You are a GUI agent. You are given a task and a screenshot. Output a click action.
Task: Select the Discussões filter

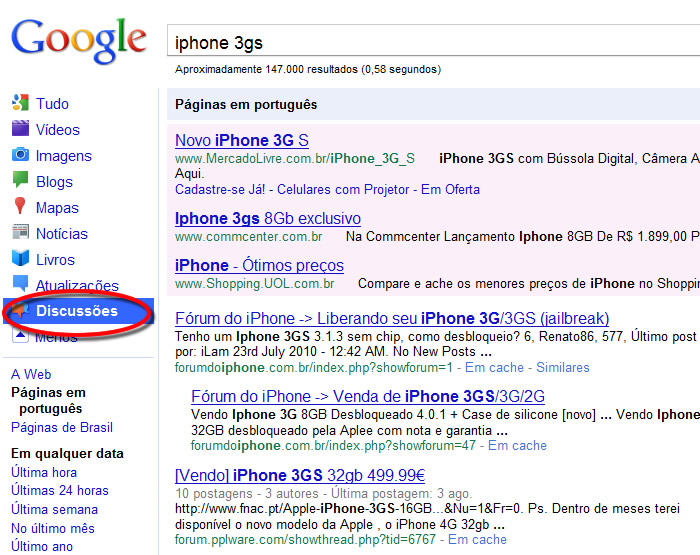tap(76, 311)
